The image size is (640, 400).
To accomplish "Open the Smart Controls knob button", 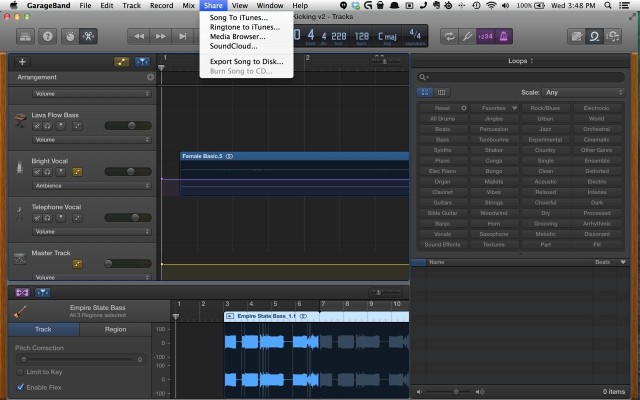I will pyautogui.click(x=70, y=36).
